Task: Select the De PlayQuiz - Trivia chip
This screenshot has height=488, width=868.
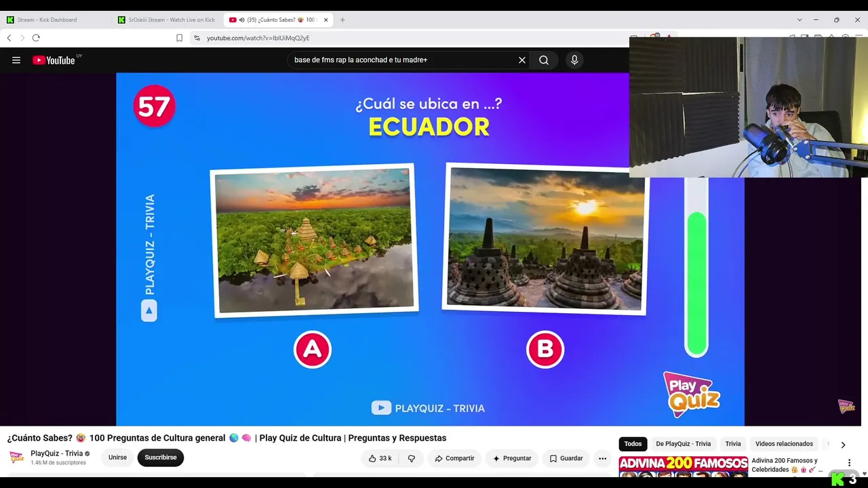Action: tap(683, 444)
